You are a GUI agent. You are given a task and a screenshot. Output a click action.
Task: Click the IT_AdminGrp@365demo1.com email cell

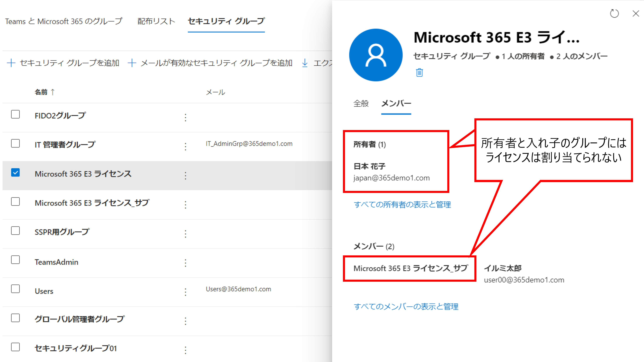(249, 144)
